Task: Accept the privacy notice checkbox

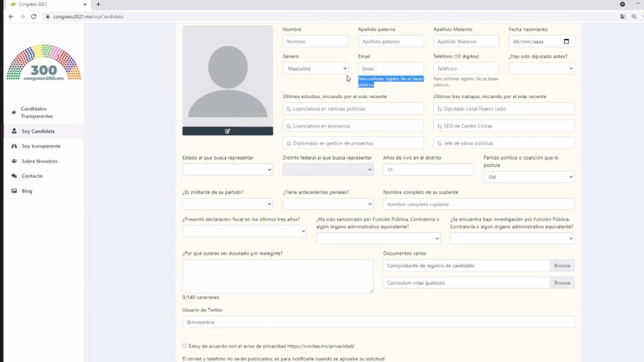Action: point(184,346)
